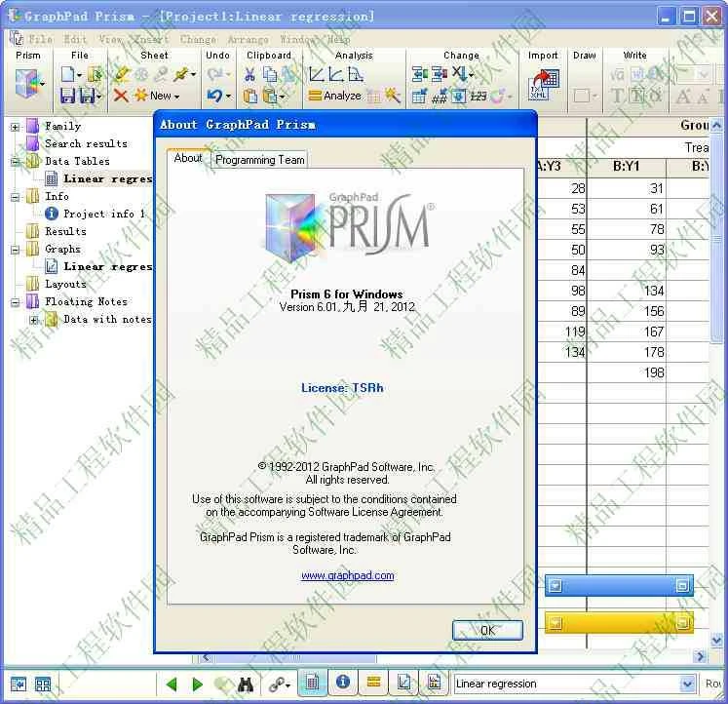Click the yellow results icon in bottom bar
The height and width of the screenshot is (704, 728).
click(373, 682)
